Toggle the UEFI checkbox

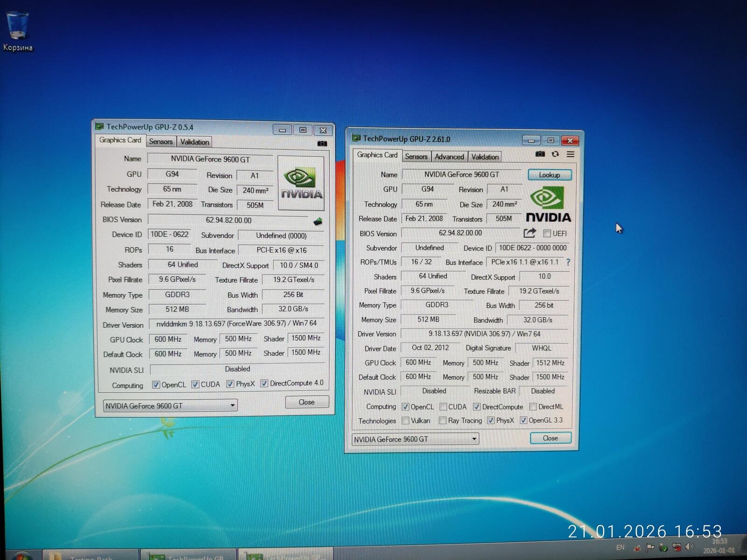547,233
